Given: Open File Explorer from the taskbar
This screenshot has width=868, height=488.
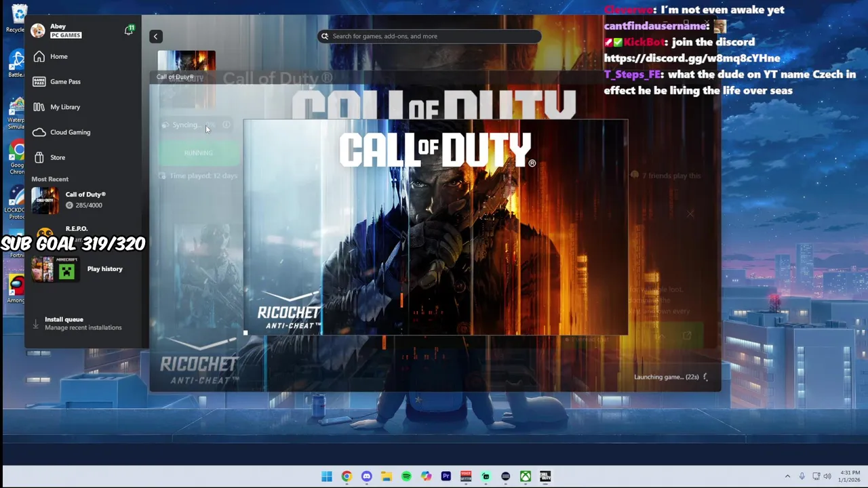Looking at the screenshot, I should tap(387, 476).
